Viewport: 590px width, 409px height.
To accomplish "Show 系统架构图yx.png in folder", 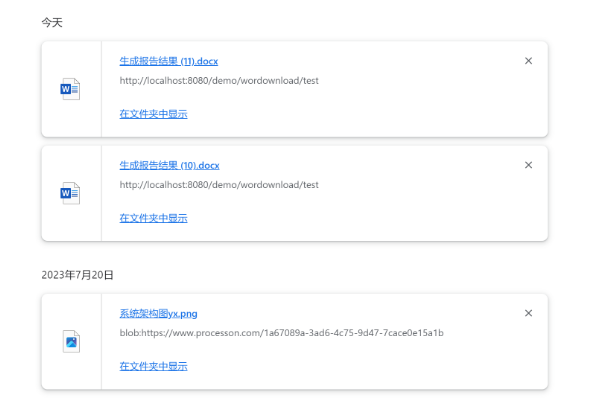I will tap(154, 366).
